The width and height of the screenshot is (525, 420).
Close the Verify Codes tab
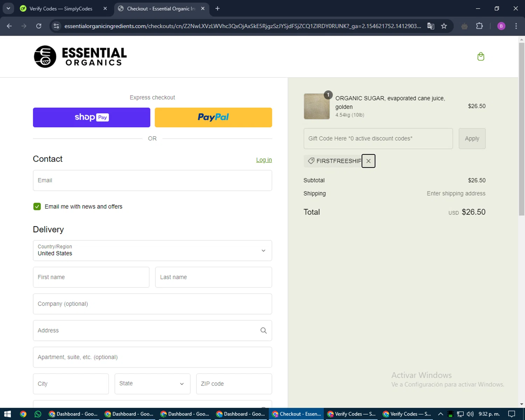(x=105, y=8)
